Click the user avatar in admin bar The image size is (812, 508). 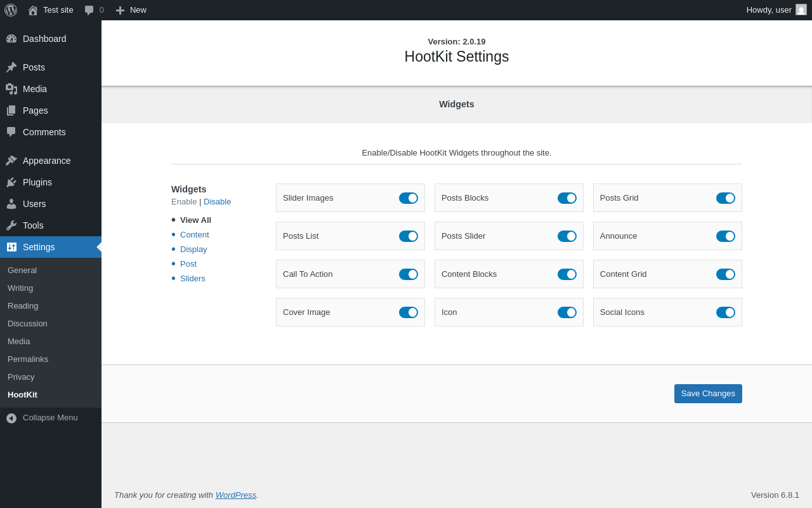pyautogui.click(x=801, y=10)
